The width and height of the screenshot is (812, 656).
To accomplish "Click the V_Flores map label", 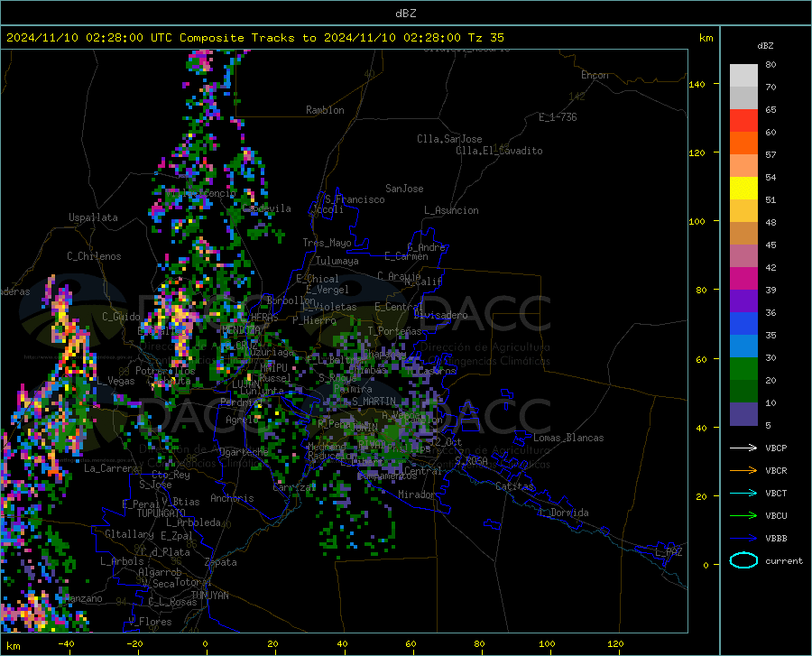I will (x=150, y=622).
